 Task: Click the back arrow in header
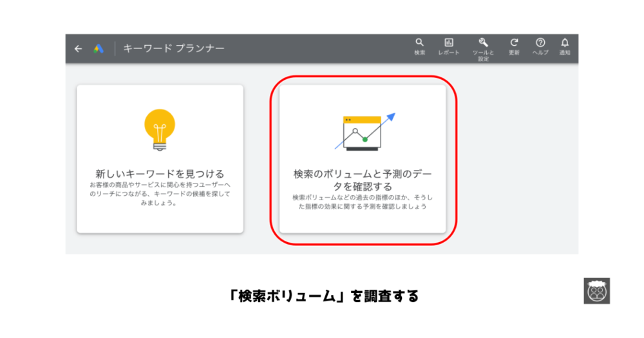tap(78, 49)
